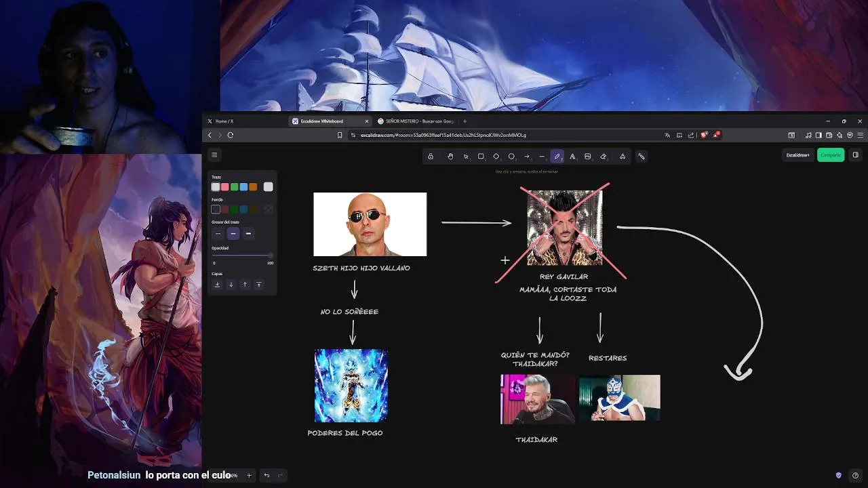
Task: Open the current stroke color picker
Action: click(269, 187)
